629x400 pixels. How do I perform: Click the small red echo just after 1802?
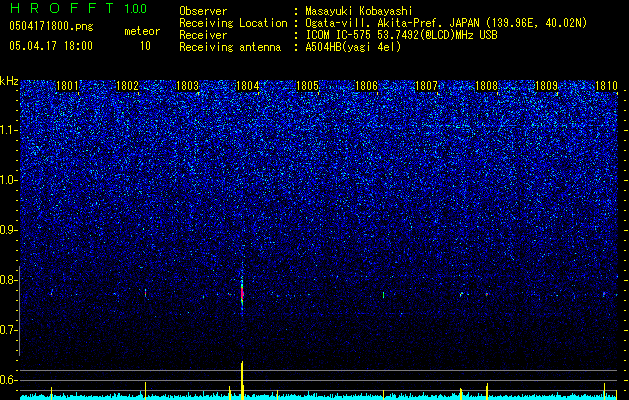[145, 293]
